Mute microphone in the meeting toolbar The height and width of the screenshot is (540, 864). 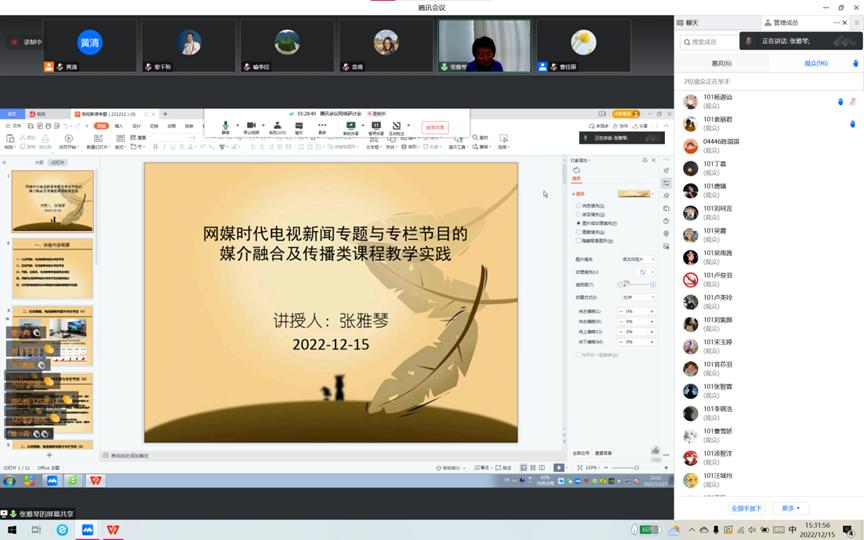point(225,125)
